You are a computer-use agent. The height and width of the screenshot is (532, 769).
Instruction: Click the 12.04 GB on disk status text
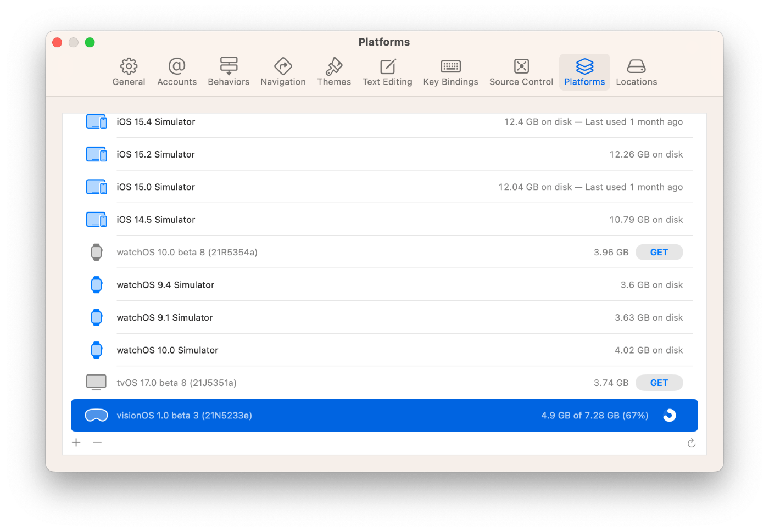tap(590, 187)
